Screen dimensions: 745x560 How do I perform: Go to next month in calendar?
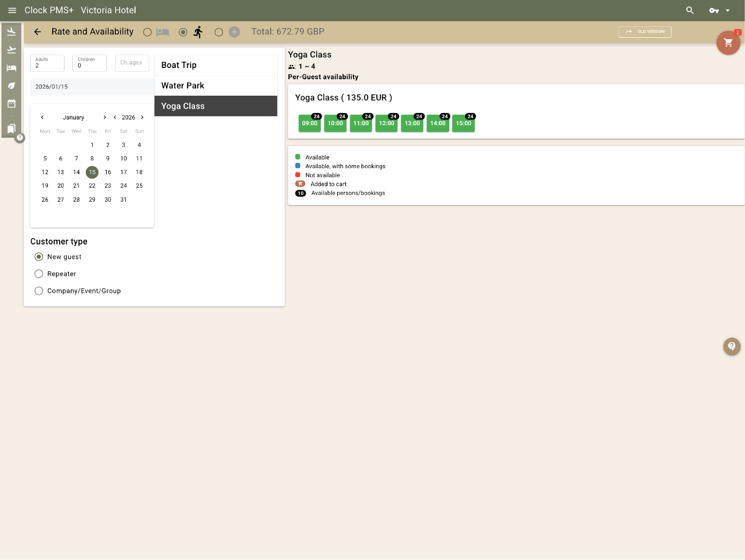click(x=105, y=117)
